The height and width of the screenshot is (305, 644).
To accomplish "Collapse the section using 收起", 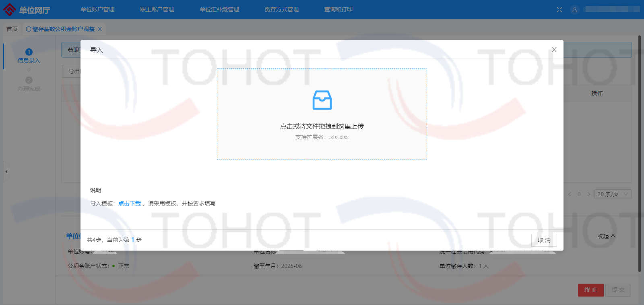I will pos(606,236).
